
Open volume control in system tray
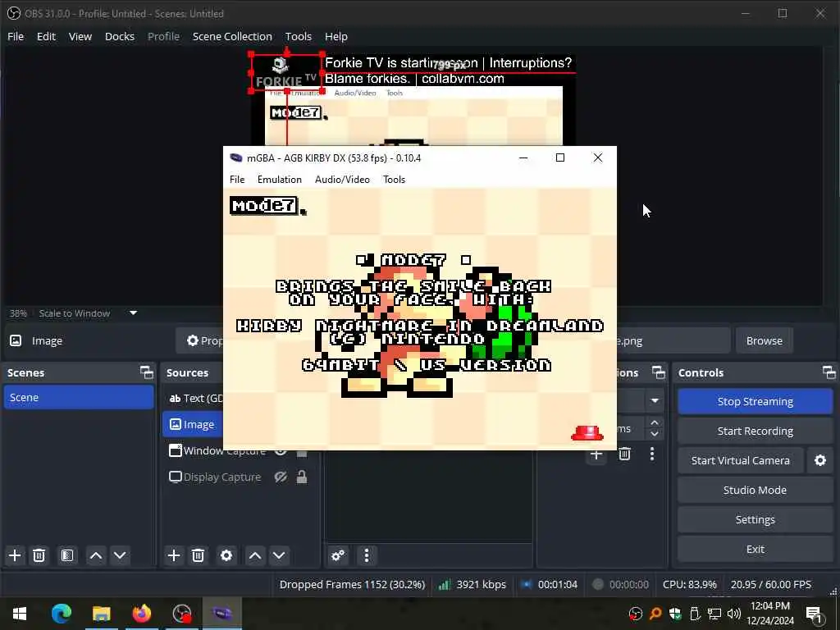coord(734,614)
